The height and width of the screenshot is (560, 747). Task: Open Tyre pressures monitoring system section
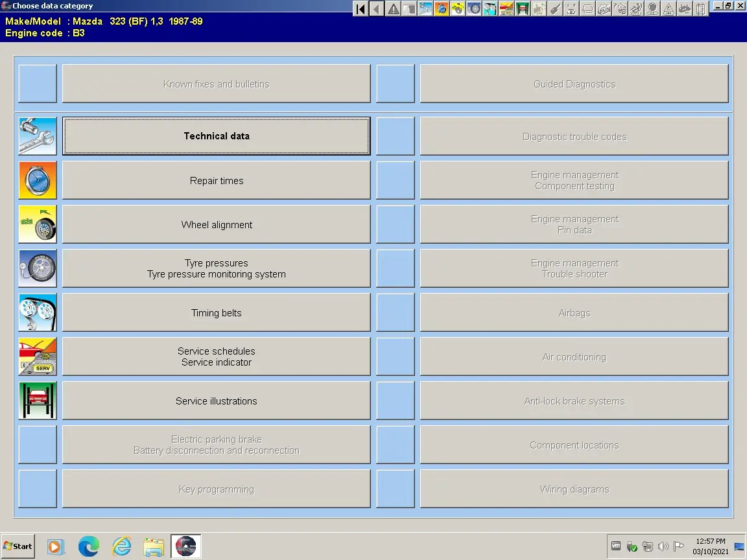216,268
